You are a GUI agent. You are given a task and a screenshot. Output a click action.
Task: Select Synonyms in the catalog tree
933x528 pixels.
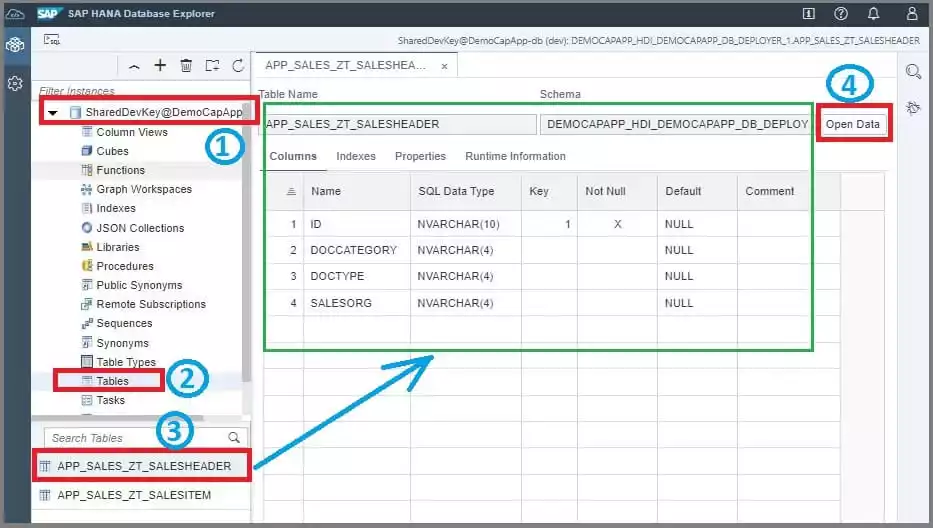(x=123, y=343)
